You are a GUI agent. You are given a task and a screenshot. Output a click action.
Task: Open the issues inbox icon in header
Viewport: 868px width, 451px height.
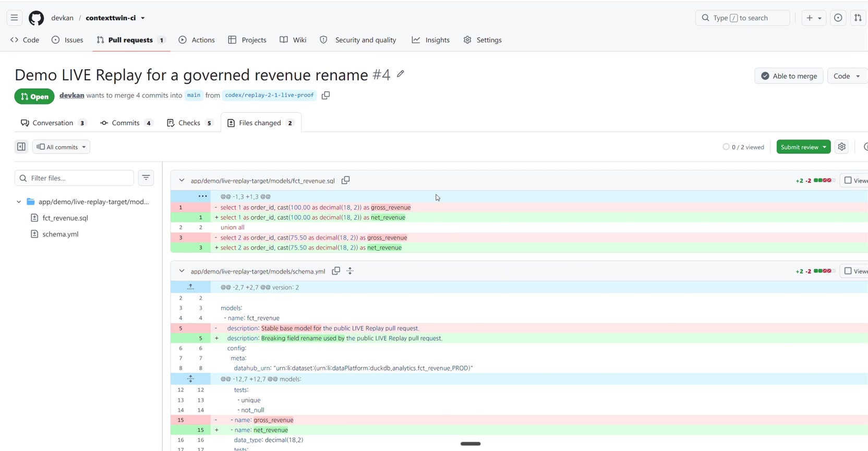pos(838,18)
